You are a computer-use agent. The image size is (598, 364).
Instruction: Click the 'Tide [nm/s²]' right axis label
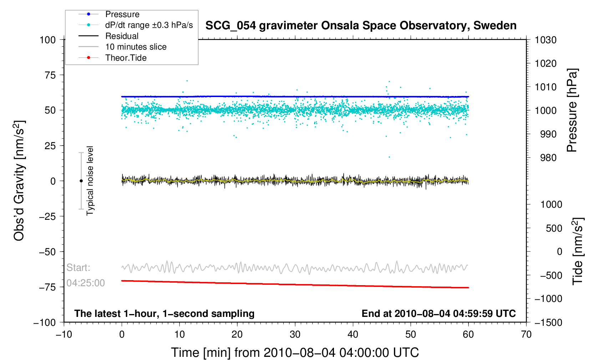tap(577, 251)
